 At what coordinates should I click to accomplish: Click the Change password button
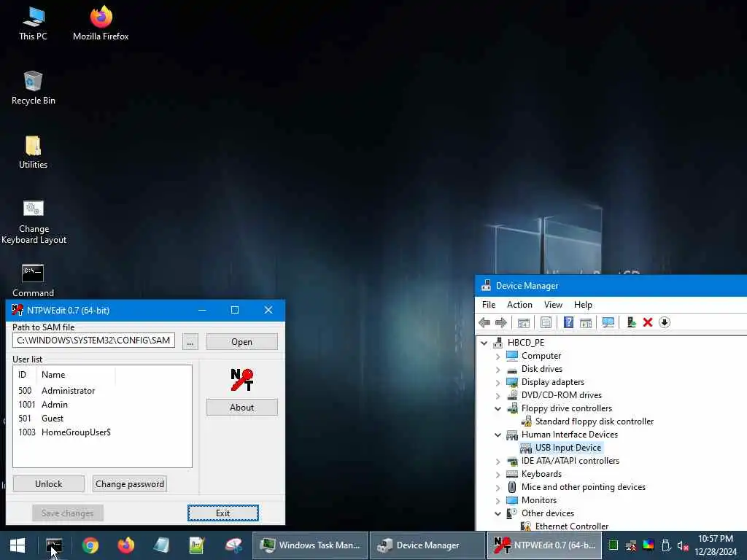coord(130,484)
